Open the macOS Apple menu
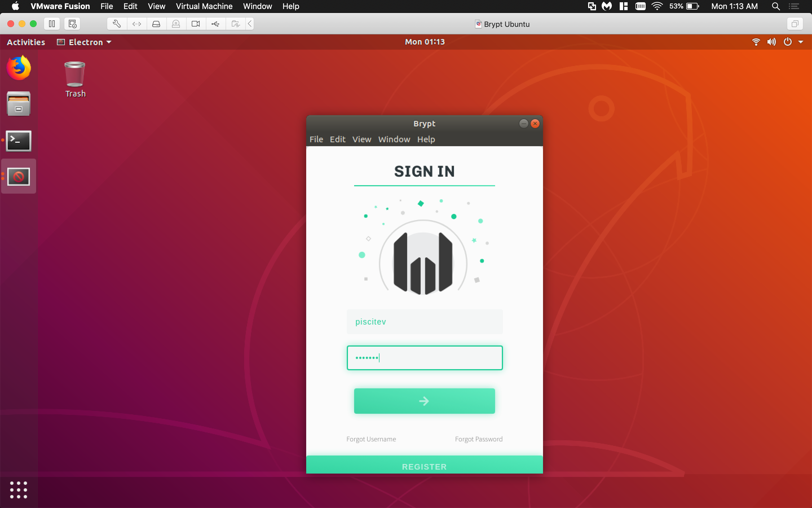 [x=16, y=6]
